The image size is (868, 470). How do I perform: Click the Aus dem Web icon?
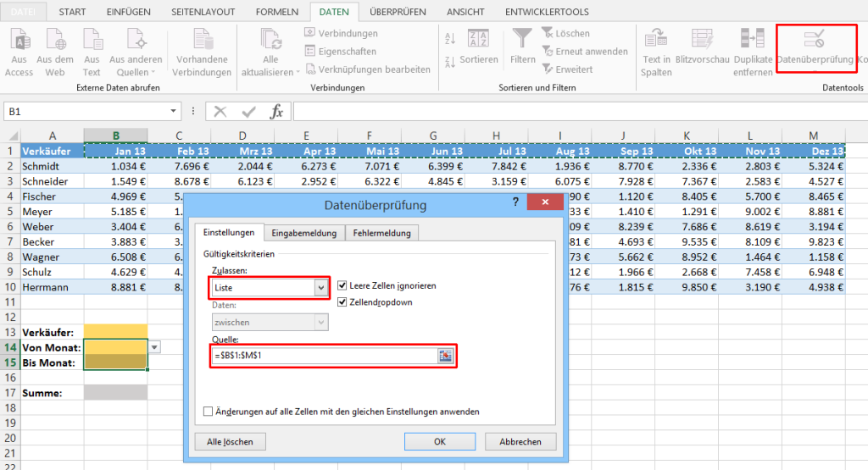tap(55, 40)
